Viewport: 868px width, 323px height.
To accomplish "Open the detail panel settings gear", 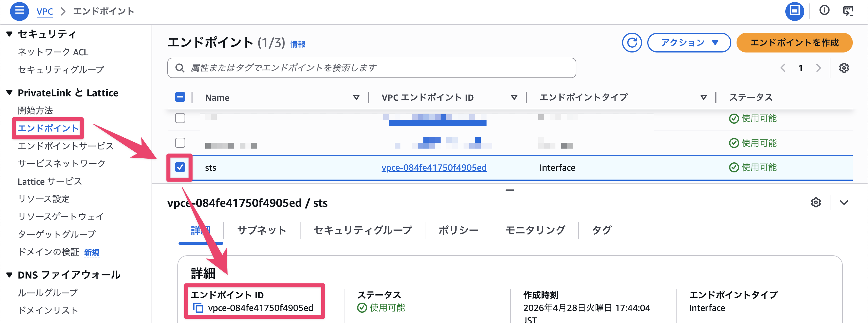I will (x=816, y=203).
